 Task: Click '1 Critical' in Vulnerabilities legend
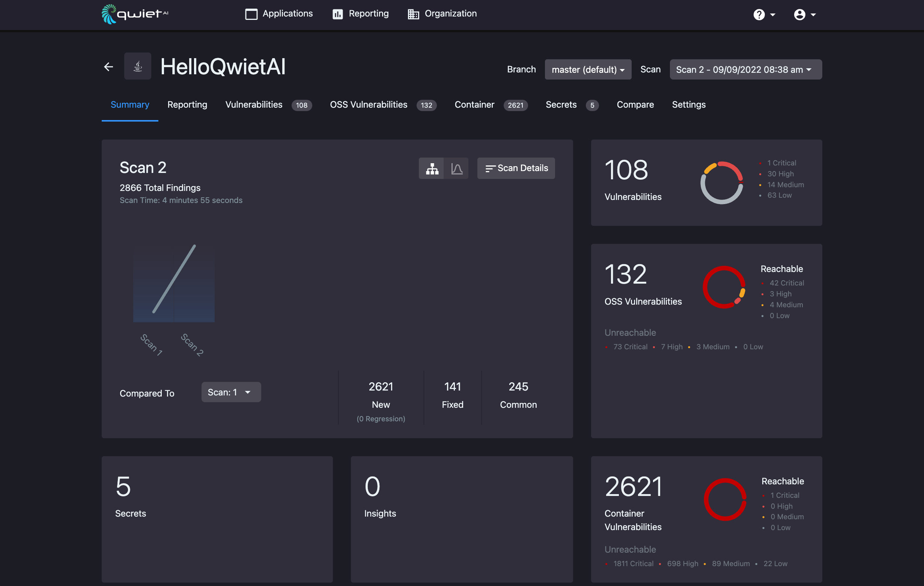[x=782, y=163]
